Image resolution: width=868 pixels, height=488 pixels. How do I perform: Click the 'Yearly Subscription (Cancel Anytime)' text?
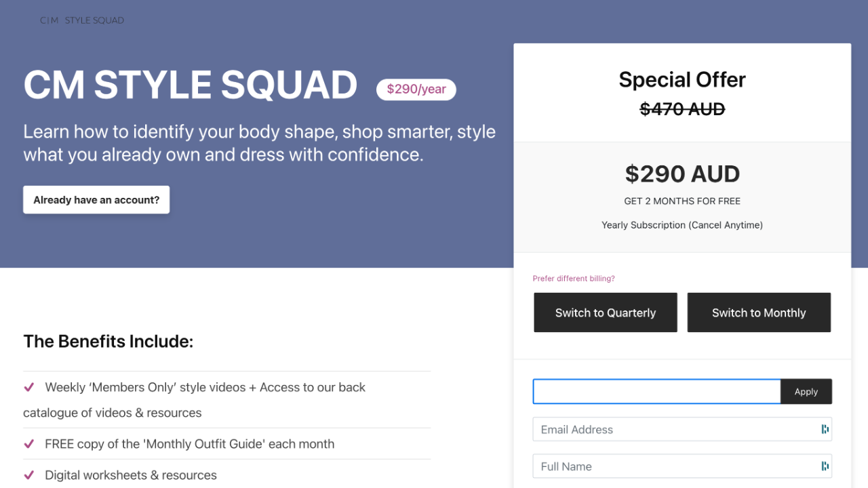point(682,225)
